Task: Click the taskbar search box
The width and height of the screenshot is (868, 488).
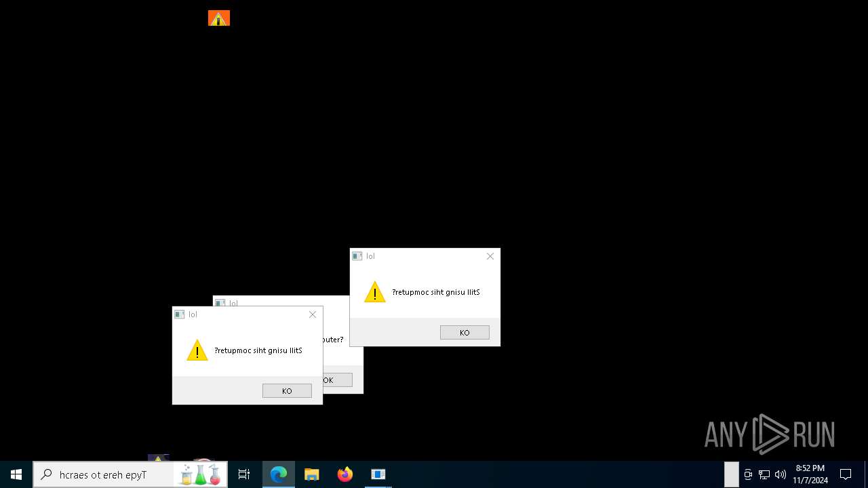Action: (130, 474)
